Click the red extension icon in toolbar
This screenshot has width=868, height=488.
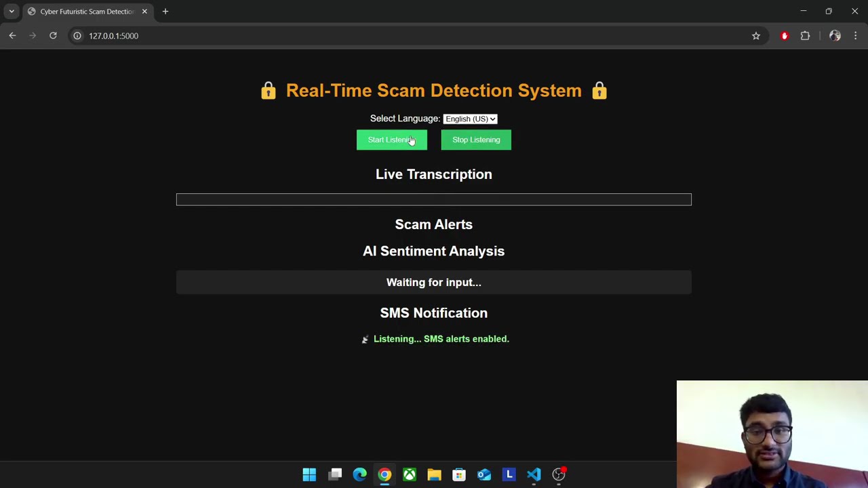point(785,36)
